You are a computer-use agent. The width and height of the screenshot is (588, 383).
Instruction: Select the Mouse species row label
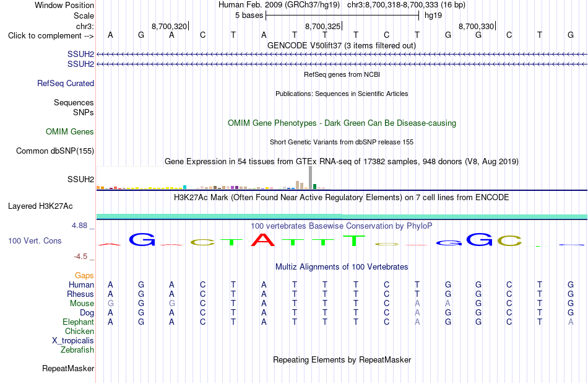(x=82, y=304)
